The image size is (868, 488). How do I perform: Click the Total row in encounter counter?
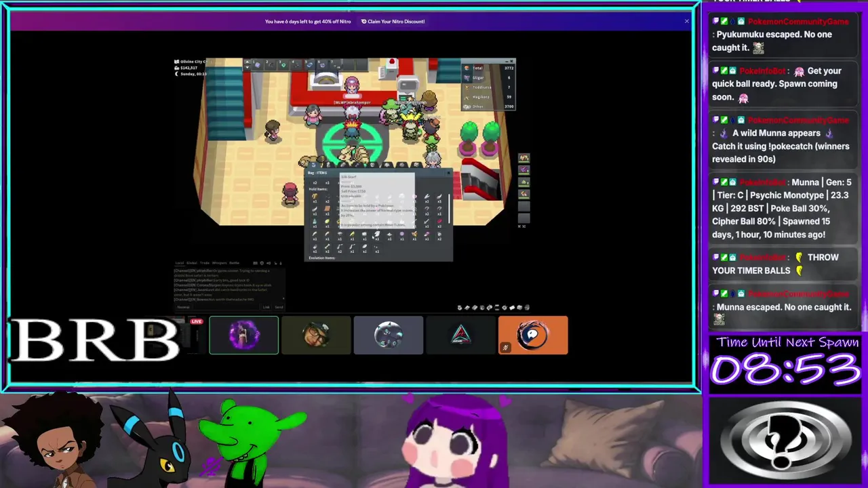[x=488, y=68]
